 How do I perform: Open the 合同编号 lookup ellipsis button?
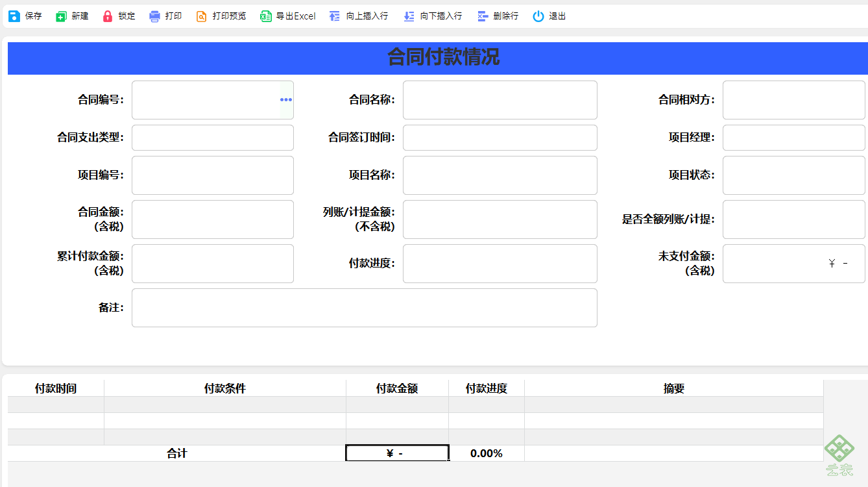286,100
